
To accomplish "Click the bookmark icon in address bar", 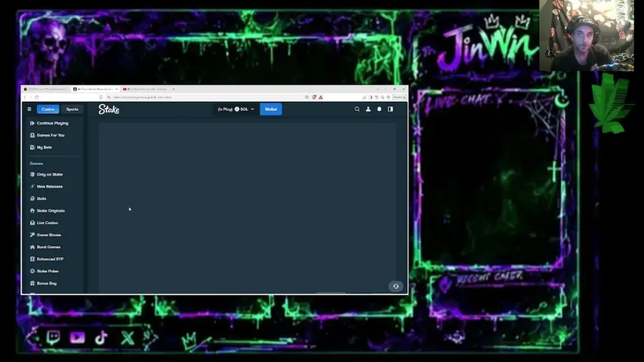I will click(101, 97).
